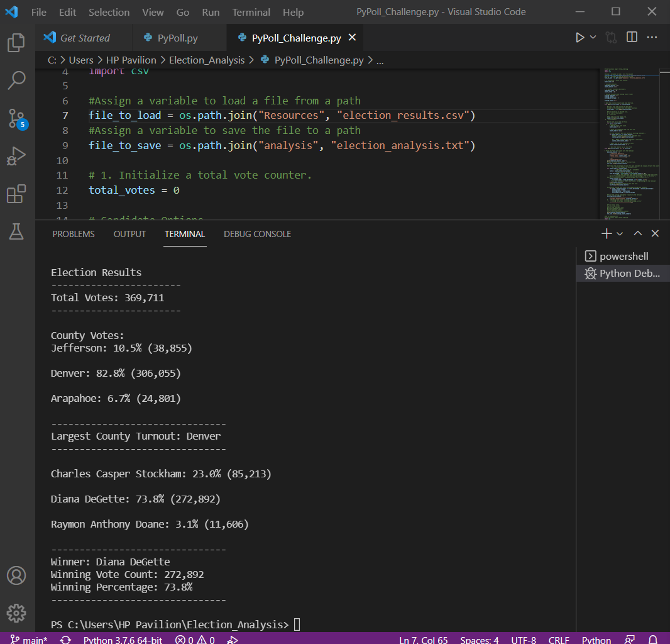The image size is (670, 644).
Task: Open the editor More Actions ellipsis
Action: click(652, 38)
